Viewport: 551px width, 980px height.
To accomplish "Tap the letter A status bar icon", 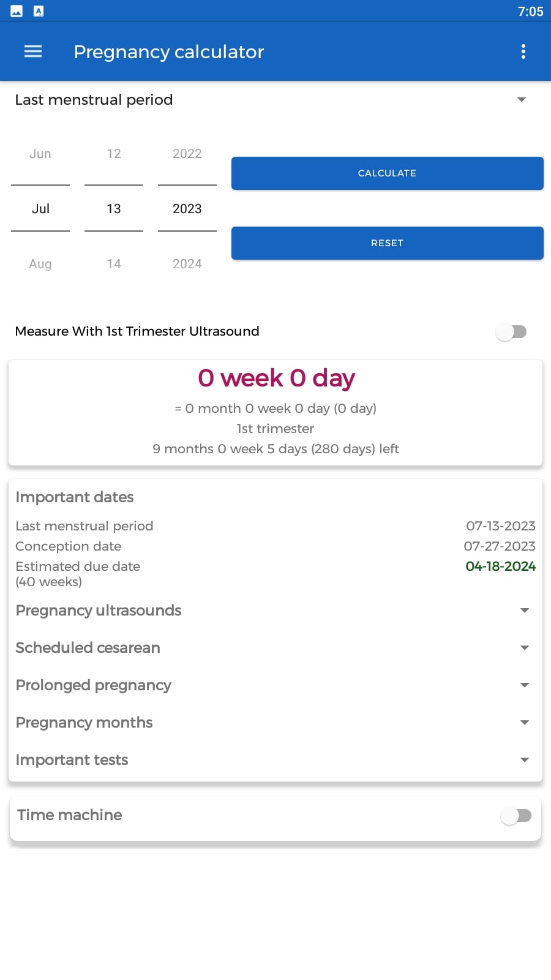I will (39, 11).
